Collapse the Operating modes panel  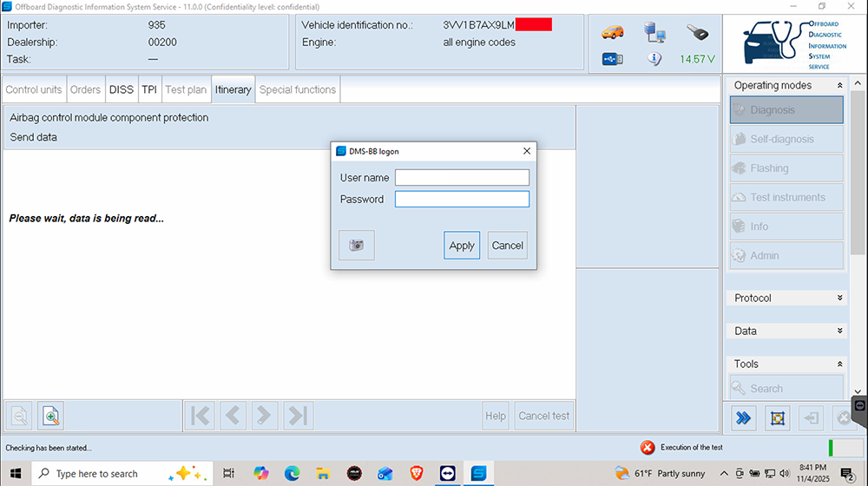click(839, 86)
